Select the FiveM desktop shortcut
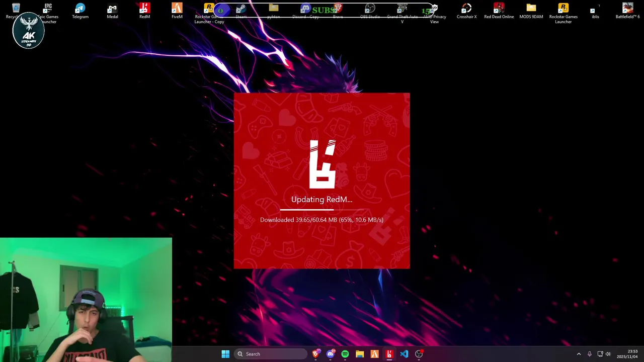This screenshot has width=644, height=362. (x=177, y=11)
